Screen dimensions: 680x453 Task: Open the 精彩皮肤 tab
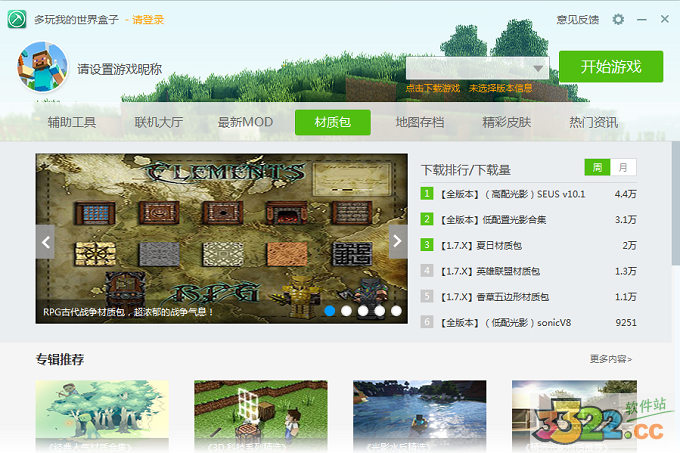coord(507,123)
